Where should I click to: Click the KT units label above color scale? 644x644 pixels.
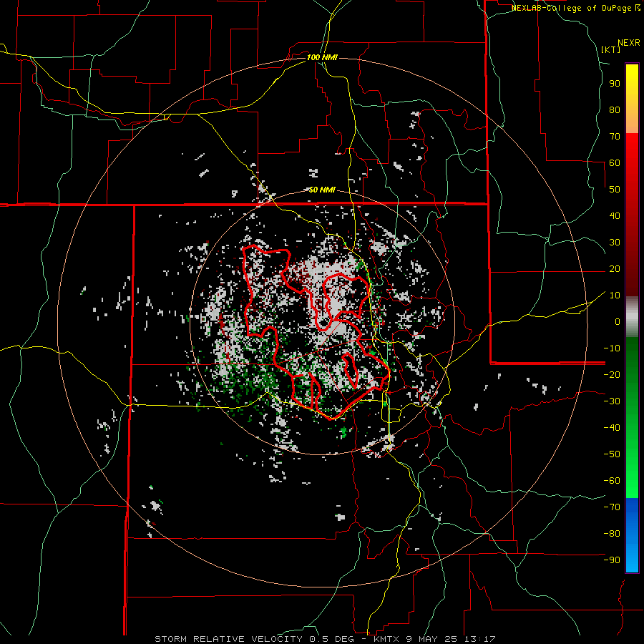[x=611, y=49]
